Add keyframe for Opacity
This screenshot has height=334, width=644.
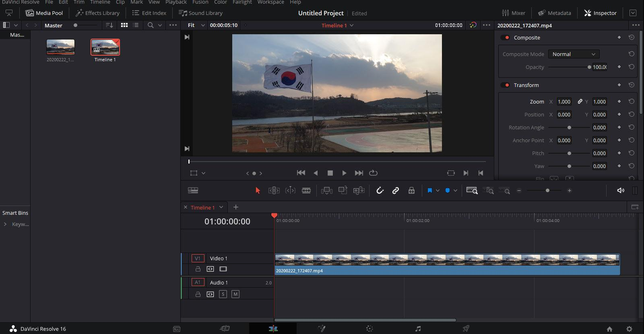[x=619, y=67]
